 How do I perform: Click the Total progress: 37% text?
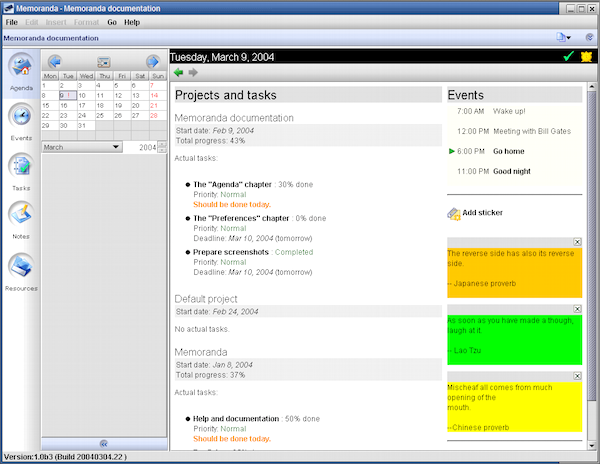pos(210,375)
